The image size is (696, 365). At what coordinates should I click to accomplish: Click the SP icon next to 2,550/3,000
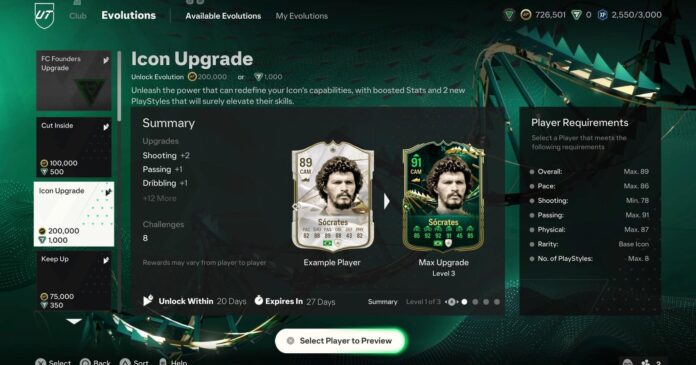tap(603, 15)
